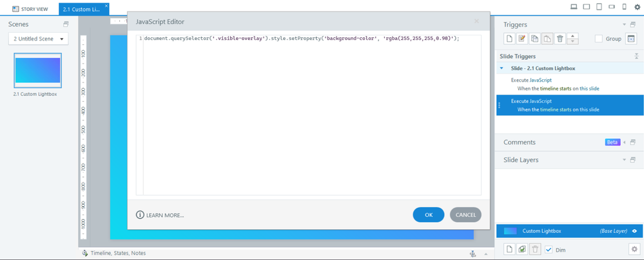
Task: Move the trigger up in order
Action: click(x=572, y=36)
